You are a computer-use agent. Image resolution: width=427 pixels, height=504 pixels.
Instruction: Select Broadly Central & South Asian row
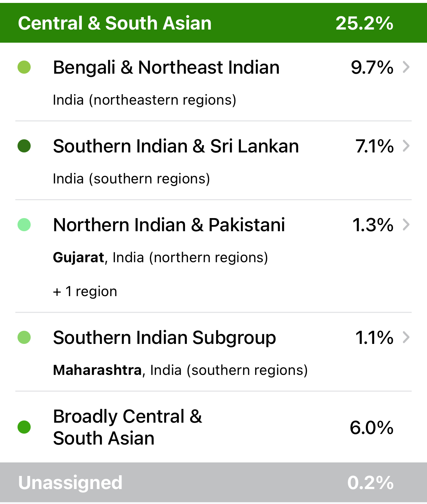click(x=213, y=427)
